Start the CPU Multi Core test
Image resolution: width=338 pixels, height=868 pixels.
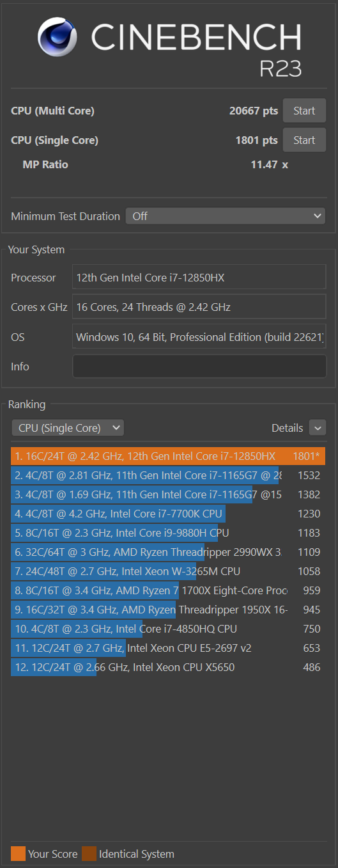304,111
